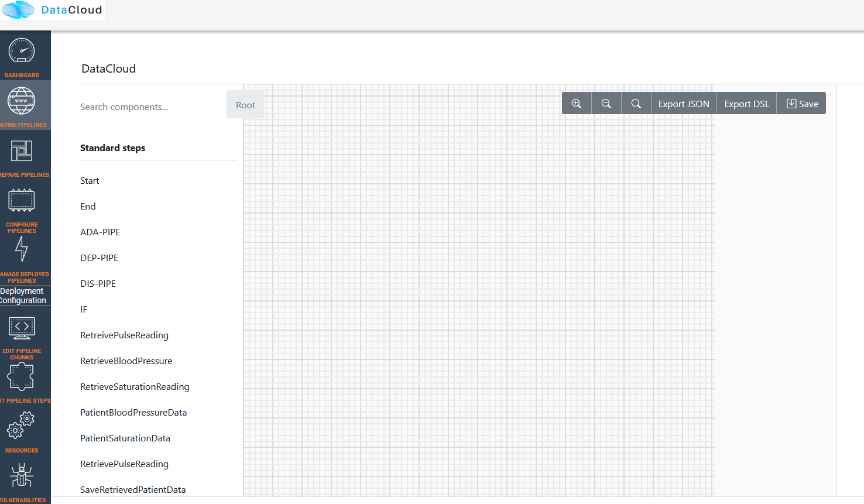Viewport: 864px width, 504px height.
Task: Open the Edit Pipeline Chunks code icon
Action: [22, 328]
